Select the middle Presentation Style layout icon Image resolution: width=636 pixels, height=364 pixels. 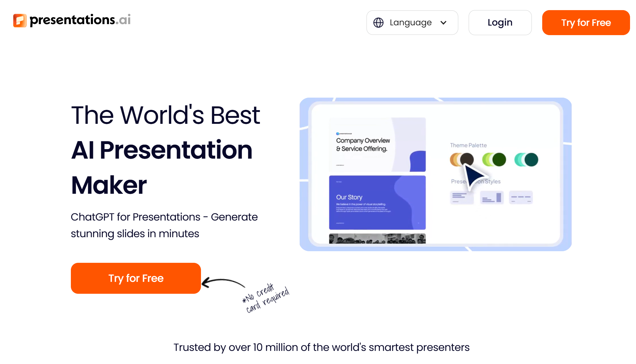(x=492, y=197)
